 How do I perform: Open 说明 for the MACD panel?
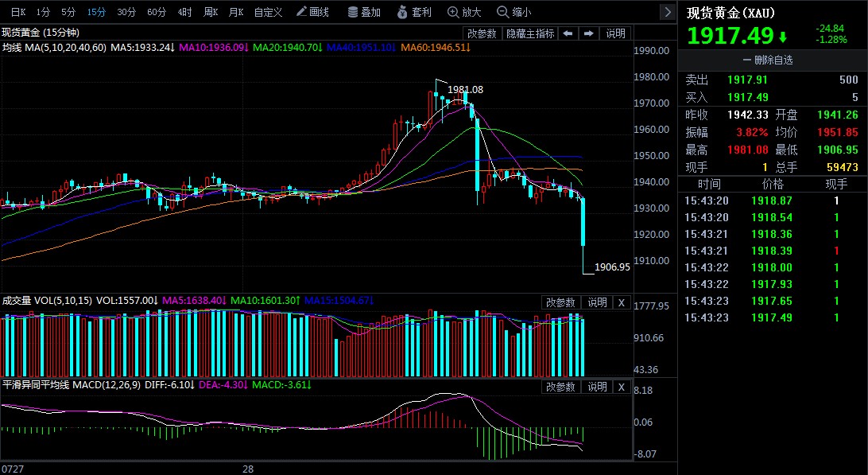pos(597,387)
